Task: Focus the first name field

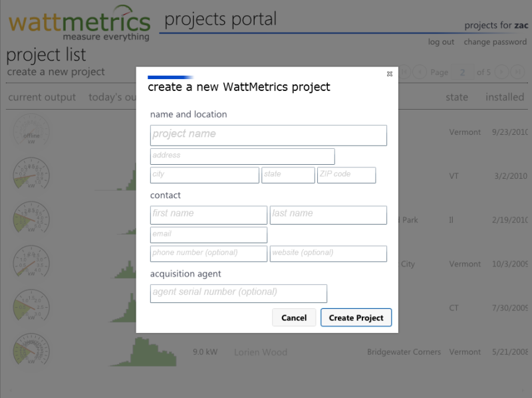Action: pos(209,215)
